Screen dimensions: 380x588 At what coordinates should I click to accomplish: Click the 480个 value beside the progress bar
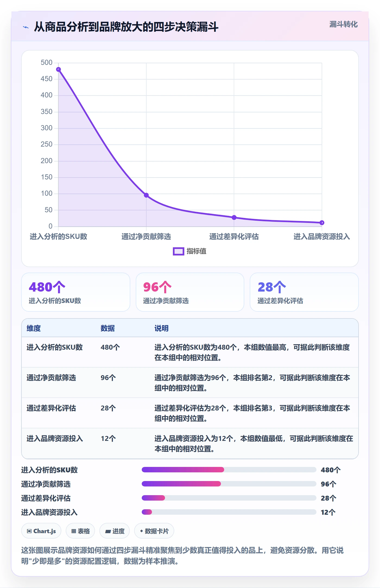pyautogui.click(x=331, y=470)
